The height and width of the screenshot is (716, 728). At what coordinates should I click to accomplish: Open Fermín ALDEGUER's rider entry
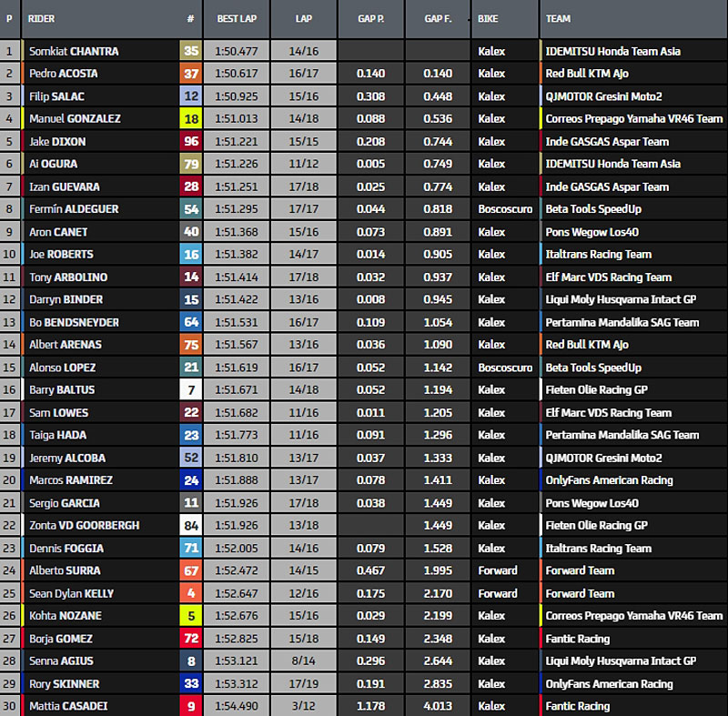(x=73, y=209)
